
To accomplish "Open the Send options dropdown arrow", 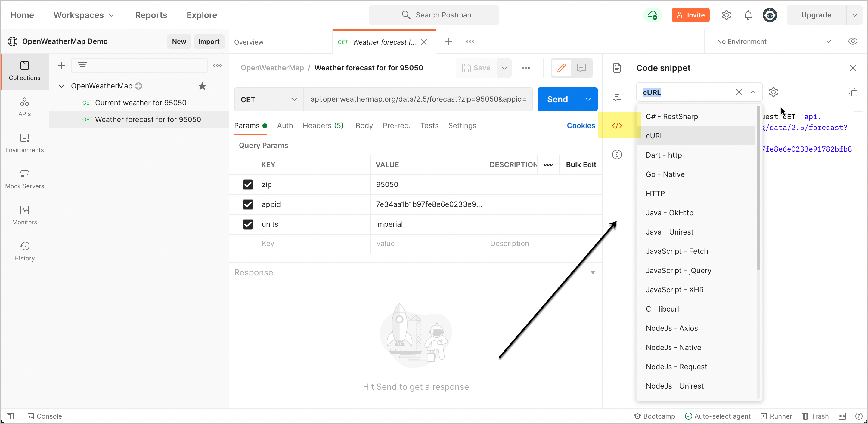I will click(x=588, y=99).
